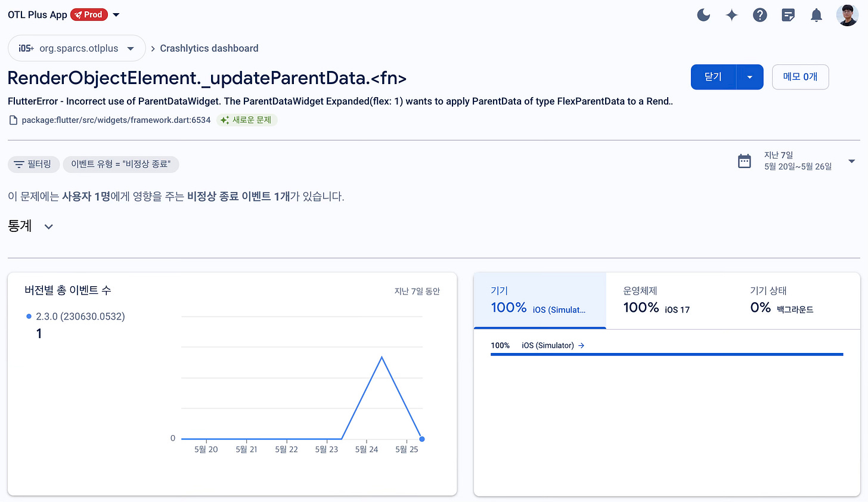Image resolution: width=868 pixels, height=502 pixels.
Task: Click the 5월 20 axis label
Action: click(206, 450)
